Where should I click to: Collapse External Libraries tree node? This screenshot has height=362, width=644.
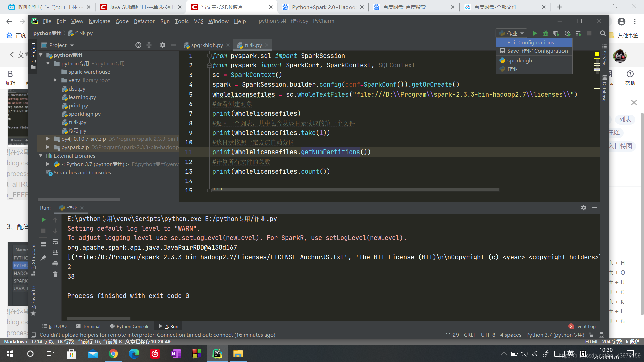tap(41, 156)
